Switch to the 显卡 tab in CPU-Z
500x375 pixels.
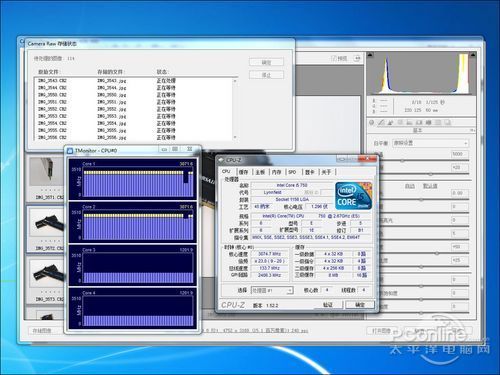point(310,172)
